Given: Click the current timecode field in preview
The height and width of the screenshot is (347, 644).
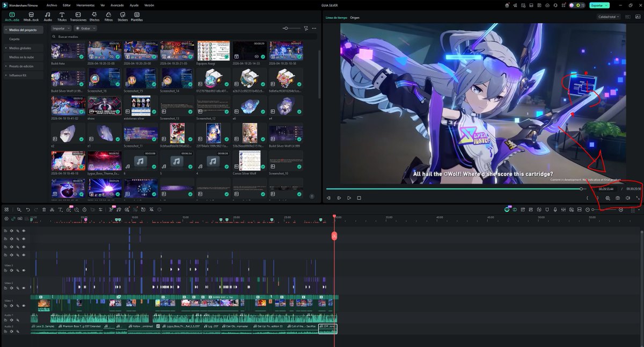Looking at the screenshot, I should pos(606,189).
